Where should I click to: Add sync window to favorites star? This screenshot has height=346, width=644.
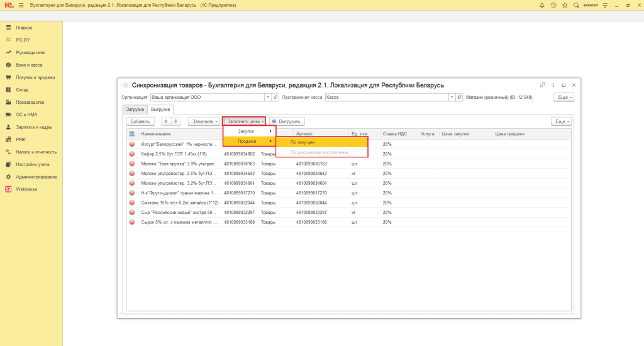125,85
